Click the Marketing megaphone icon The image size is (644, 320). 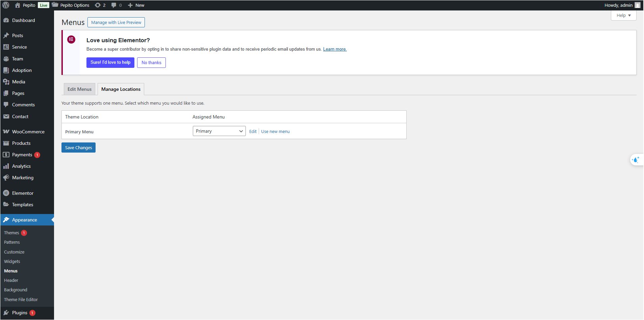[6, 178]
